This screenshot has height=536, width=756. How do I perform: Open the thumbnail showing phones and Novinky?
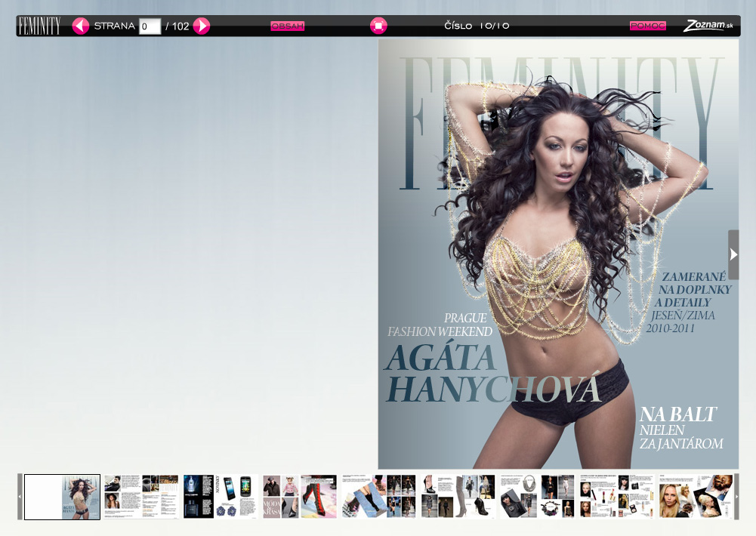221,497
